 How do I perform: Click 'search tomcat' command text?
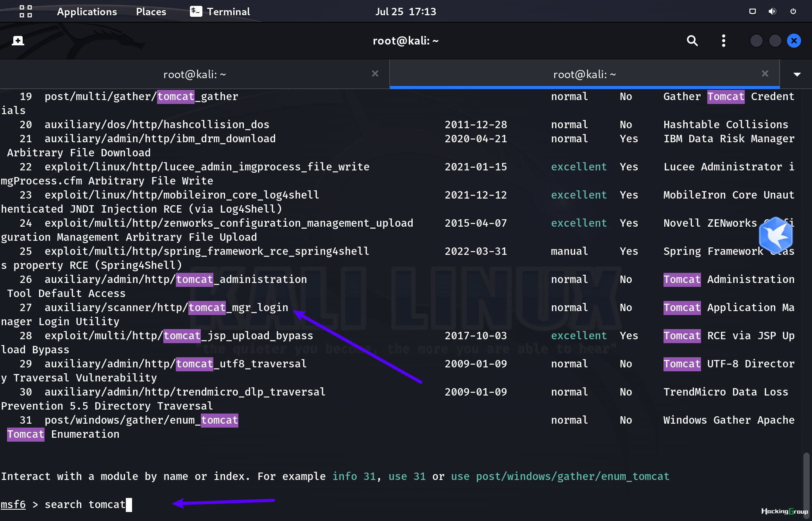(85, 505)
